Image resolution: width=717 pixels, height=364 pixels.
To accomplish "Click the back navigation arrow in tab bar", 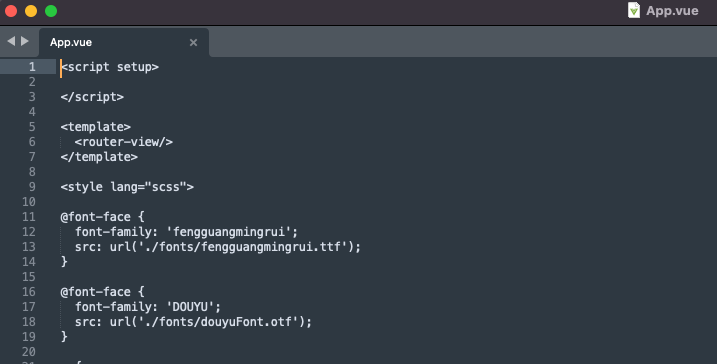I will [11, 41].
